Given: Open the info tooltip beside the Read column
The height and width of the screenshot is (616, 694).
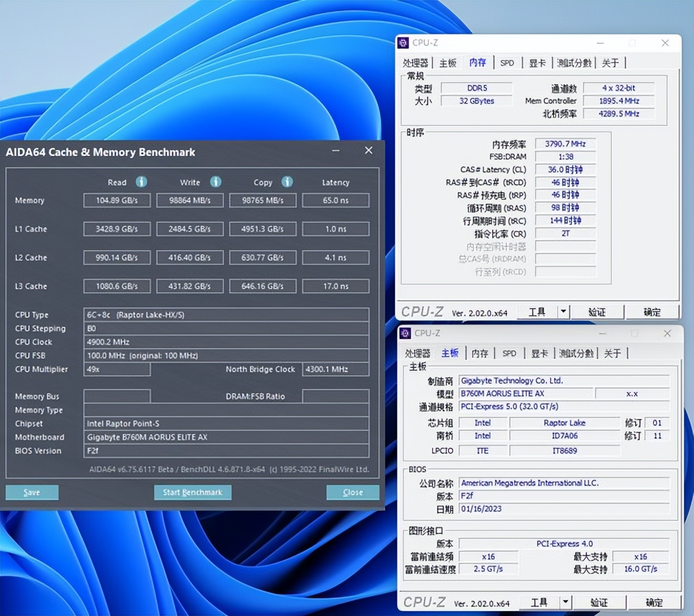Looking at the screenshot, I should 141,182.
